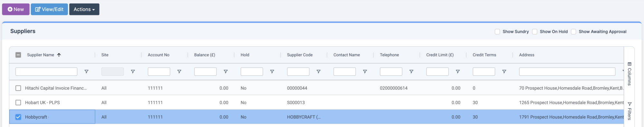Sort by Supplier Code column header
This screenshot has height=127, width=644.
[x=300, y=55]
